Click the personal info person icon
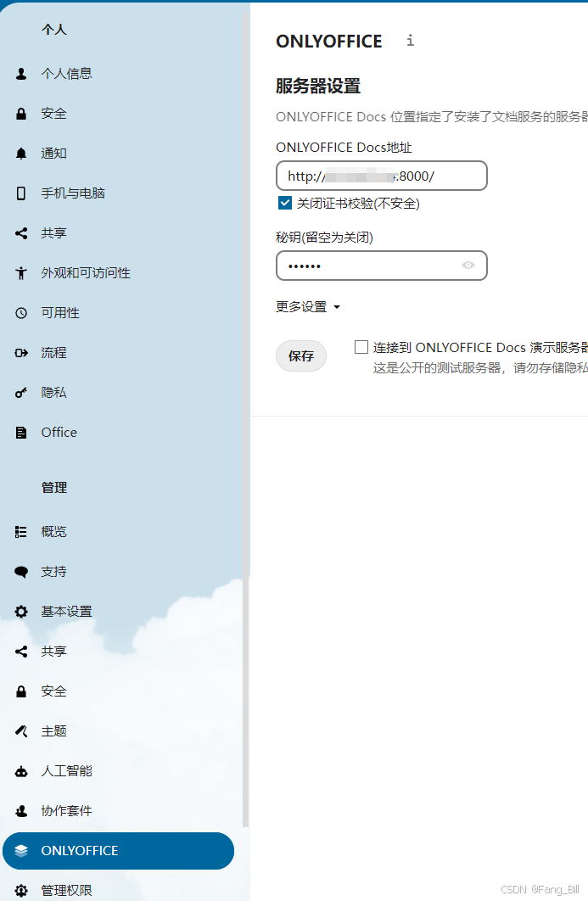This screenshot has width=588, height=901. pyautogui.click(x=21, y=74)
